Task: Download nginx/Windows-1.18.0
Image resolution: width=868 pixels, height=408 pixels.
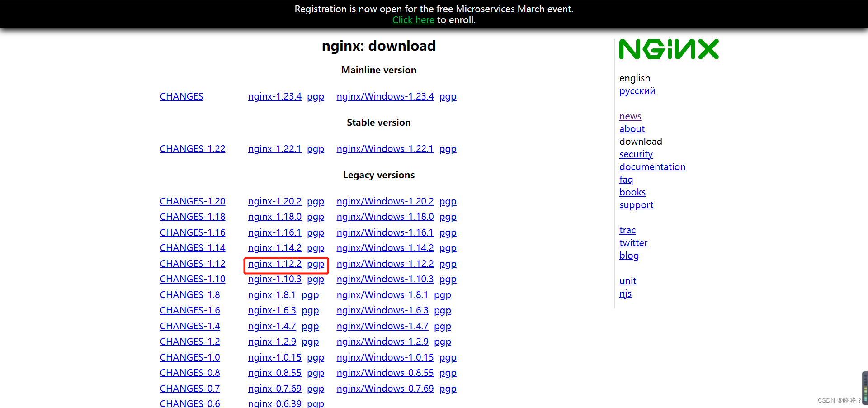Action: (385, 217)
